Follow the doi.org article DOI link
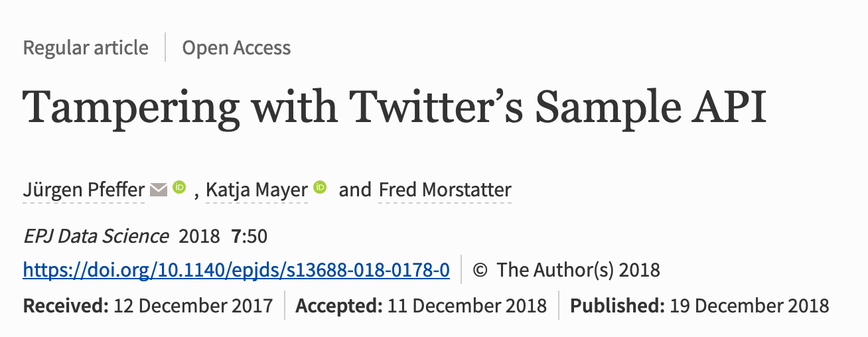This screenshot has height=337, width=868. (236, 271)
